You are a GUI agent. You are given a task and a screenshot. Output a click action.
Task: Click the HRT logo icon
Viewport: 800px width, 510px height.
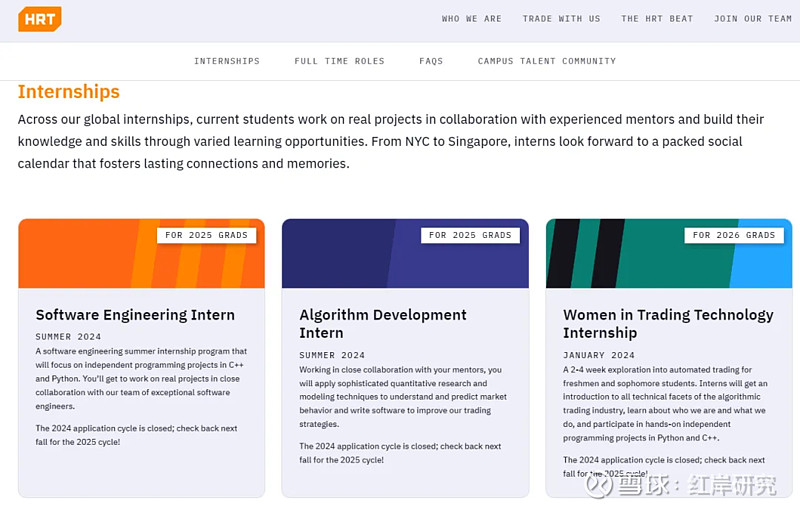point(40,19)
